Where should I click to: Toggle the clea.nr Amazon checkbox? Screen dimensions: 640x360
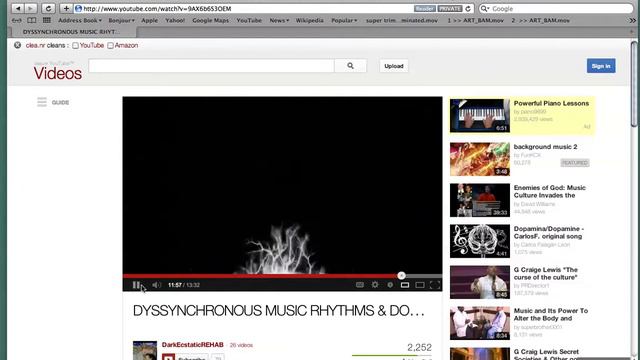110,46
